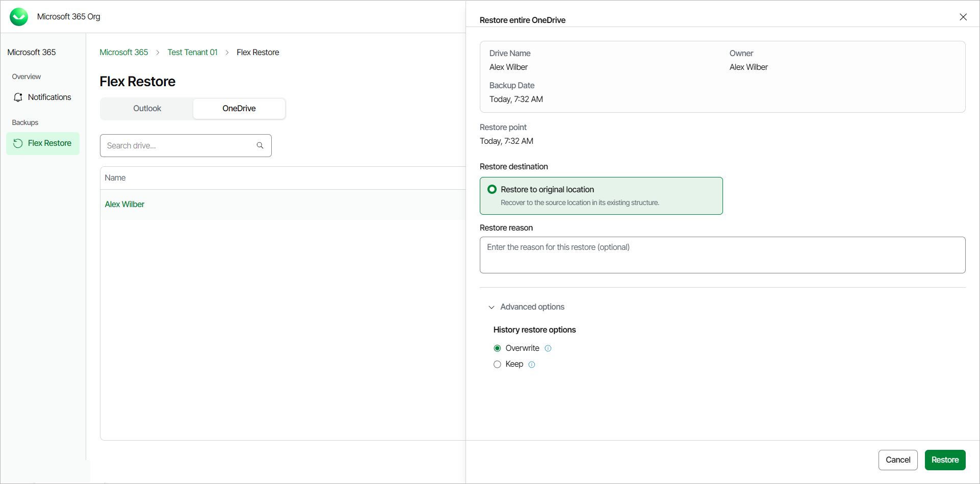Screen dimensions: 980x484
Task: Switch to the OneDrive tab
Action: pyautogui.click(x=239, y=109)
